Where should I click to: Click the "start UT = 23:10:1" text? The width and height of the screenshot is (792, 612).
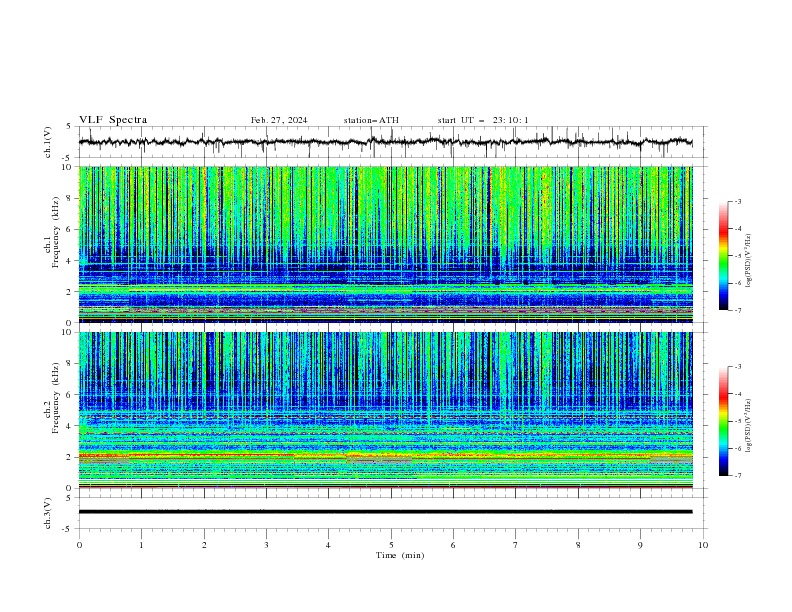click(483, 120)
